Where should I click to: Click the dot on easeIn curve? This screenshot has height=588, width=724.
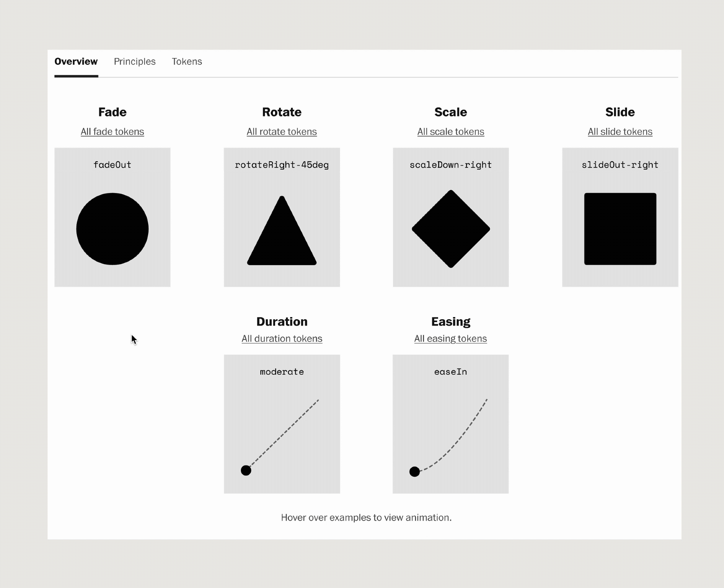click(x=415, y=471)
